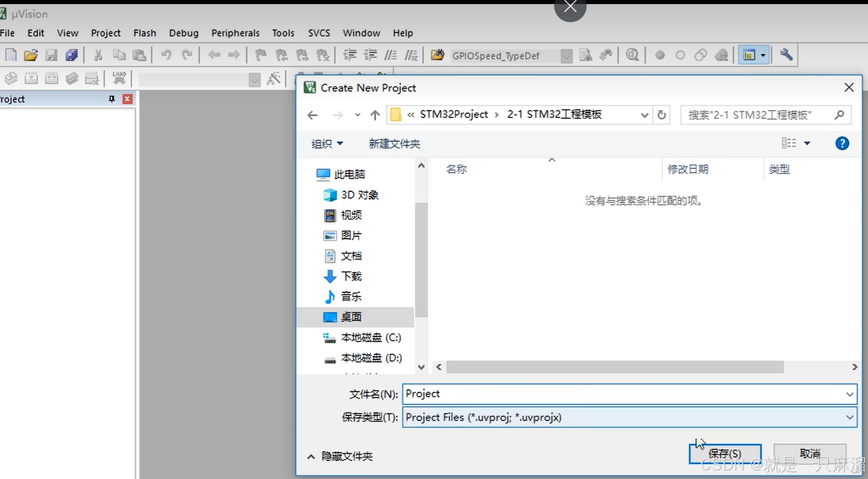Open Configuration wrench icon
This screenshot has width=868, height=479.
(x=787, y=55)
